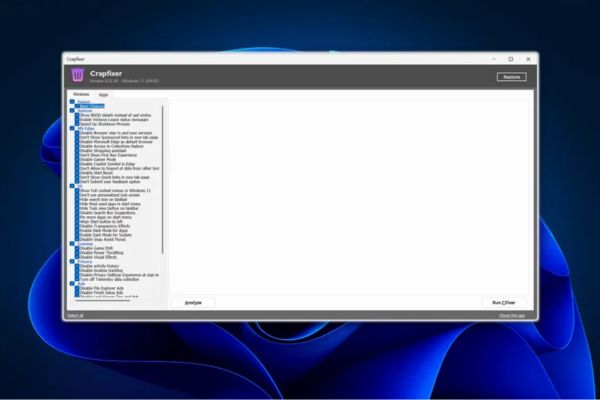
Task: Select Don't Show First Run Experience
Action: point(108,155)
